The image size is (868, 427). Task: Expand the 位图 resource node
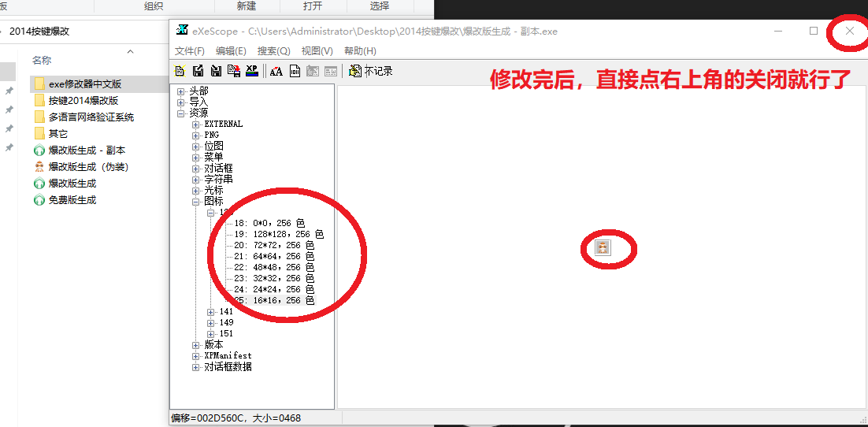point(196,147)
